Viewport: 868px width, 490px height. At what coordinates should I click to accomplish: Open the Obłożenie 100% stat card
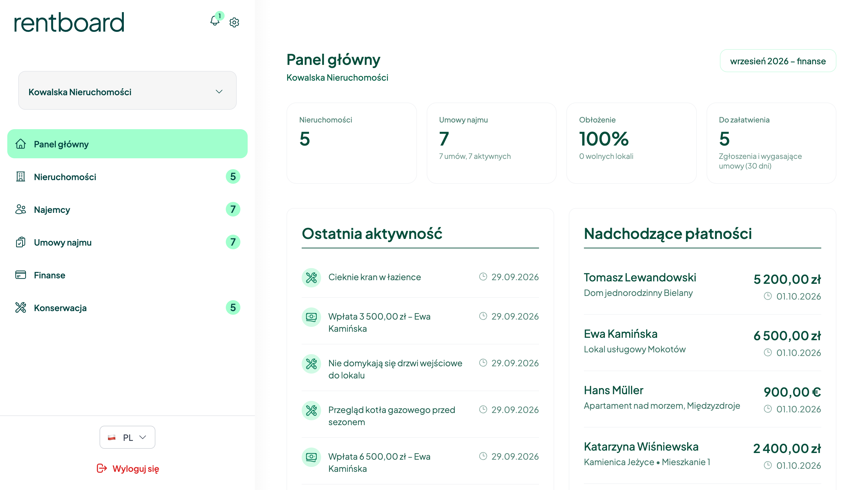[632, 143]
